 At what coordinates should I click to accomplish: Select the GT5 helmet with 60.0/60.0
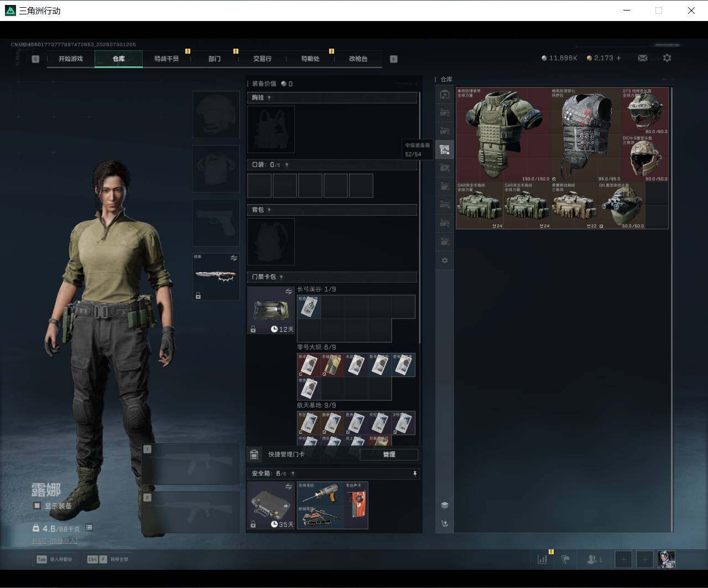point(645,111)
